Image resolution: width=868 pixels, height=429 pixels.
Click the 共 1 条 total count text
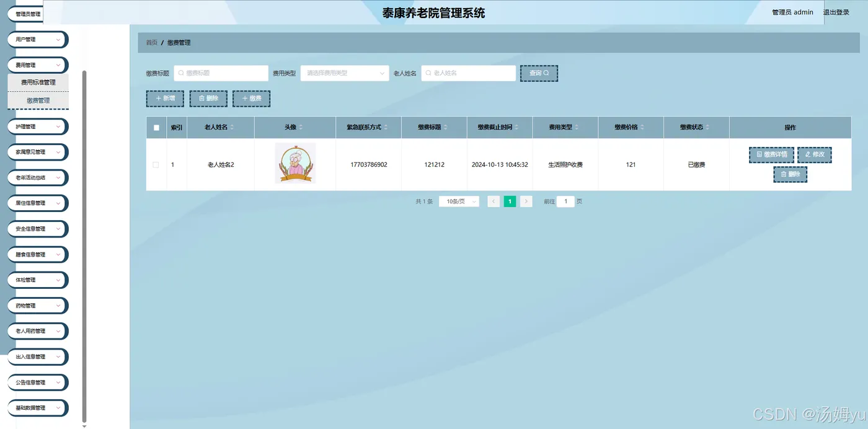click(x=424, y=201)
